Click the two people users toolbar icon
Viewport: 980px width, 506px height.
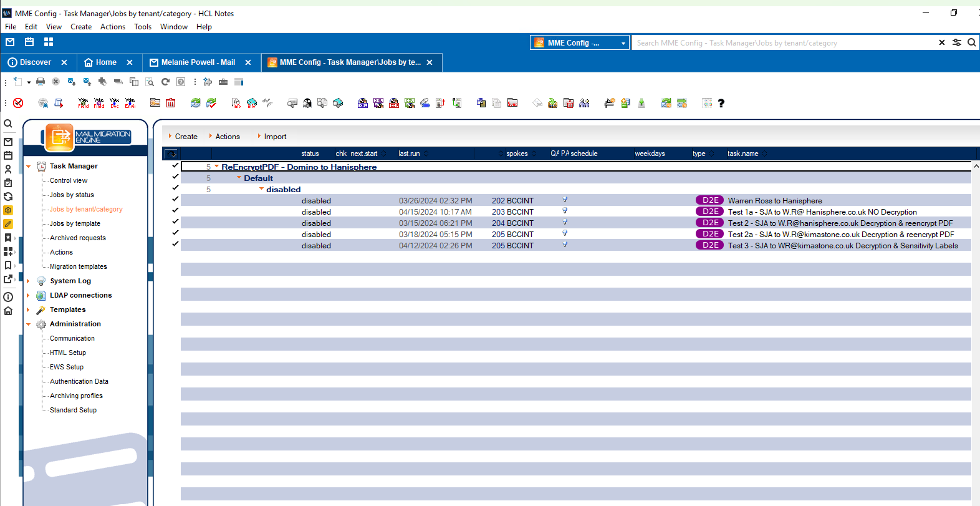(x=584, y=103)
